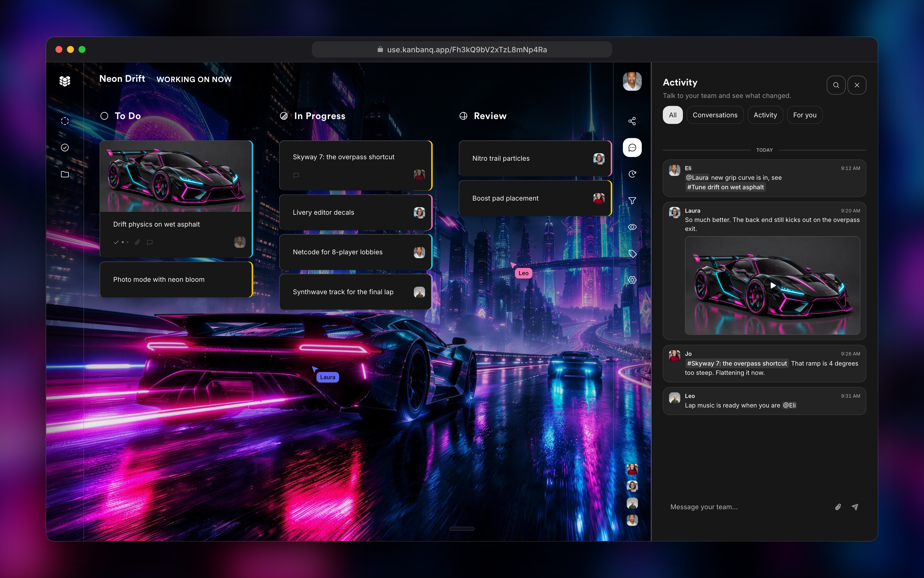Click the attachment paperclip in message box

(838, 507)
